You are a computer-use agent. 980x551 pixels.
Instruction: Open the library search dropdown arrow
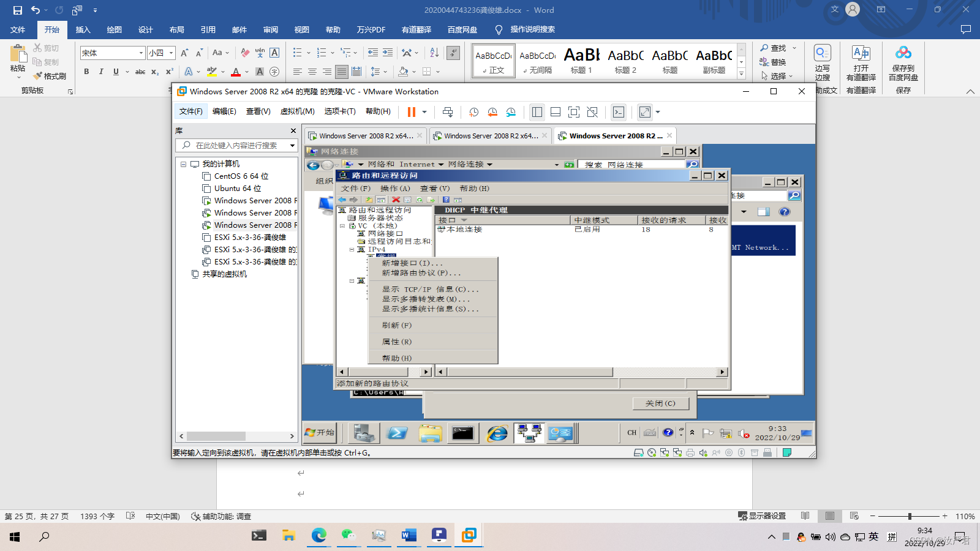pyautogui.click(x=292, y=146)
